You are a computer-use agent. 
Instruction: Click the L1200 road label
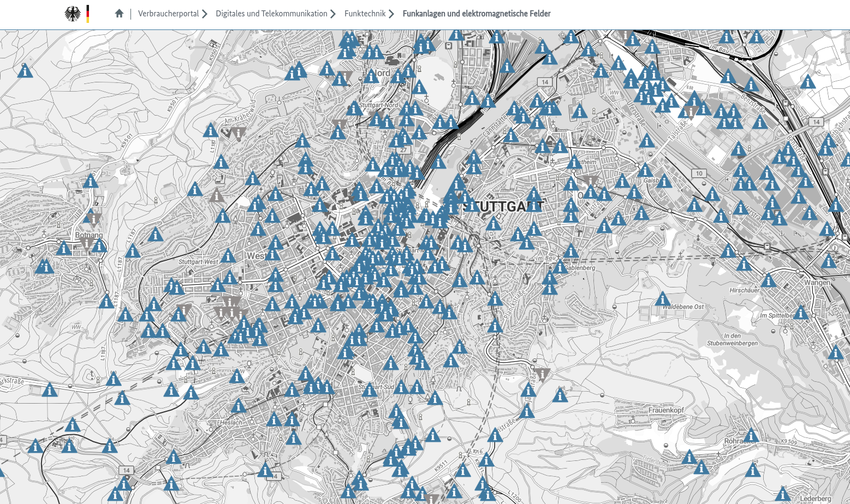pyautogui.click(x=515, y=496)
